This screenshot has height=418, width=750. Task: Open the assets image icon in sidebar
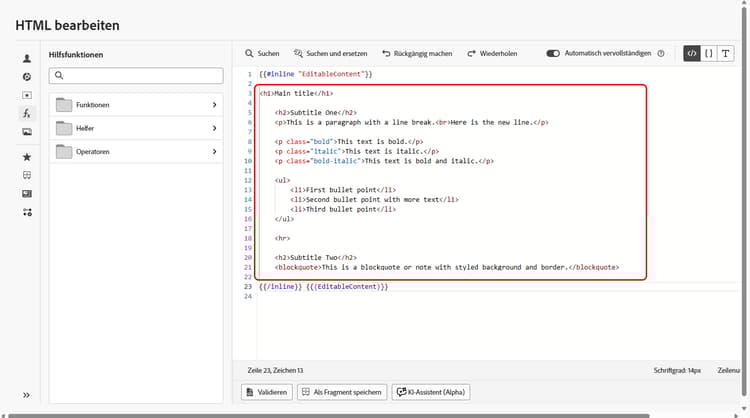coord(27,131)
